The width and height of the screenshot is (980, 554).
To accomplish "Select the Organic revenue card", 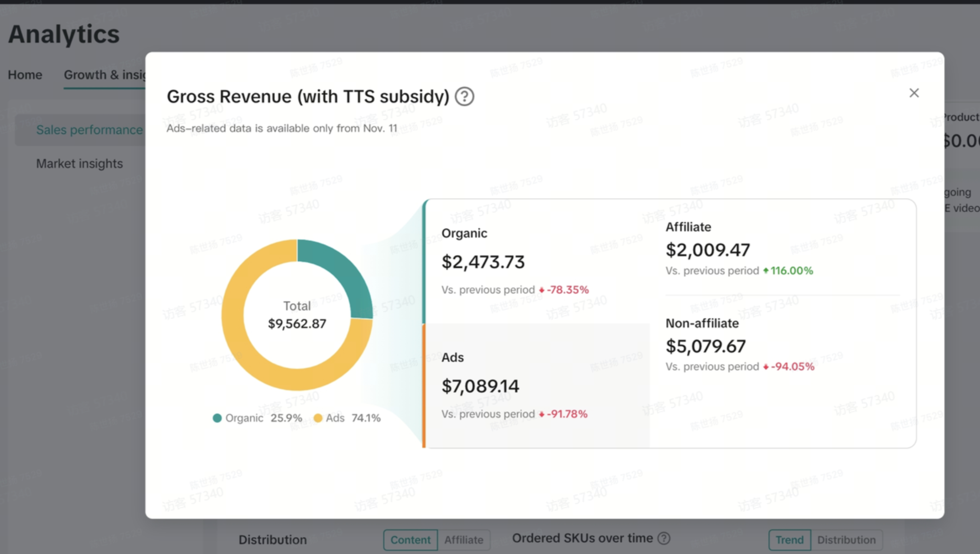I will [x=535, y=262].
